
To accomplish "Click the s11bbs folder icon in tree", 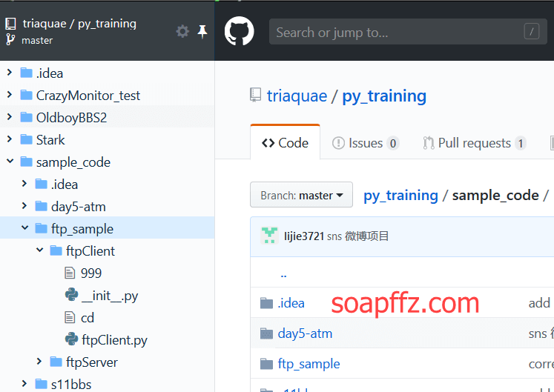I will point(42,384).
